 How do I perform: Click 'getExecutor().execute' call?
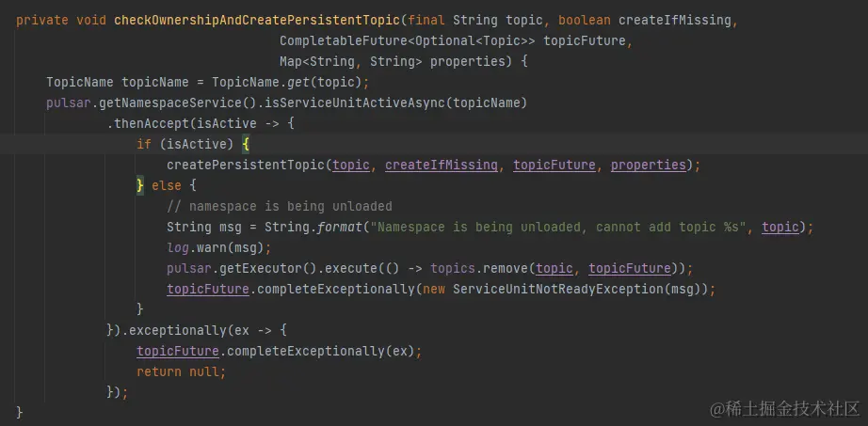[298, 268]
